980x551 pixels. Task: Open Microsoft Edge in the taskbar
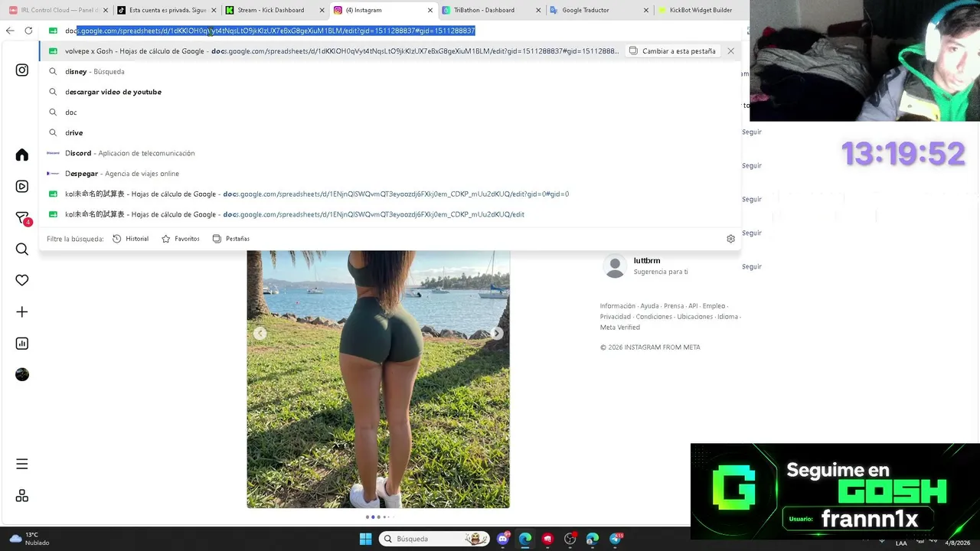click(525, 539)
